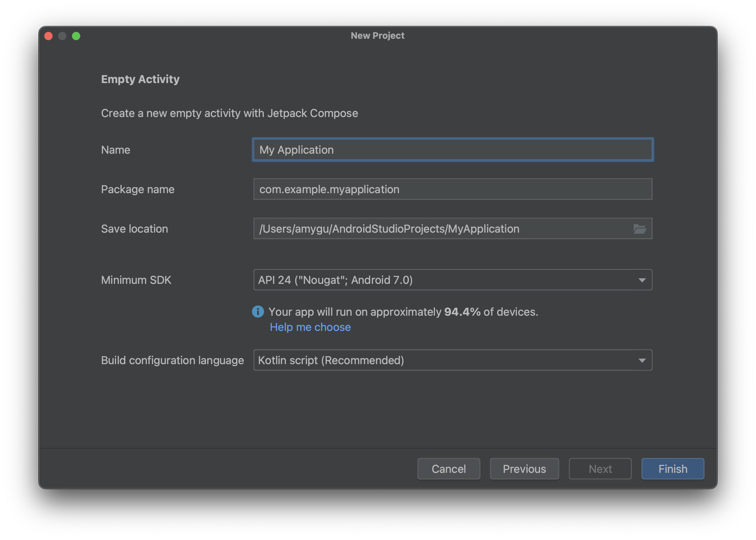Click the Save location input field
This screenshot has height=540, width=756.
point(452,228)
